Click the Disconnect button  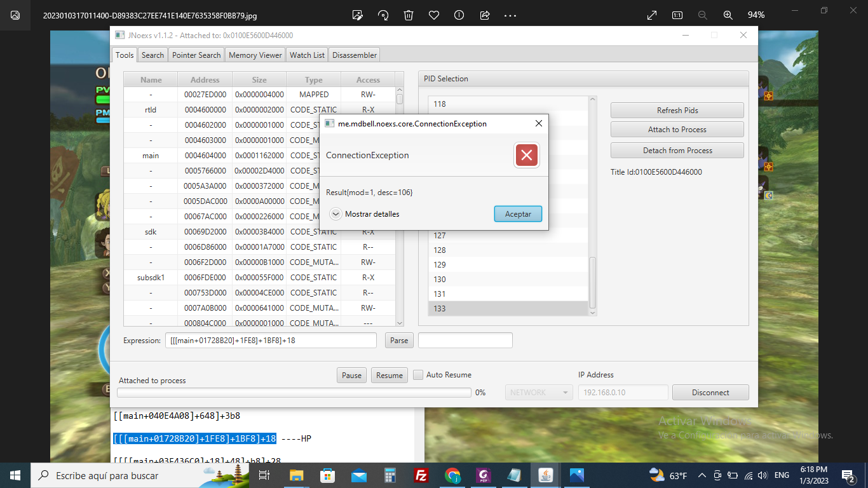(710, 393)
